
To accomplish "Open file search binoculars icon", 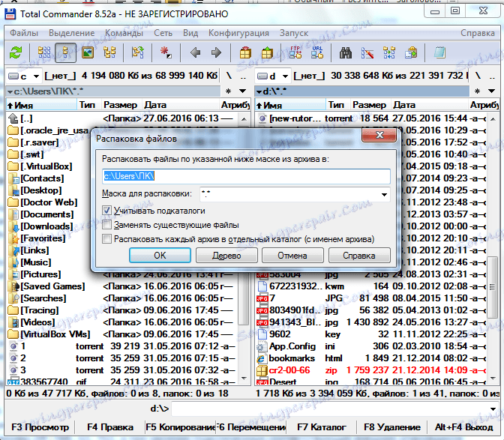I will pyautogui.click(x=346, y=52).
